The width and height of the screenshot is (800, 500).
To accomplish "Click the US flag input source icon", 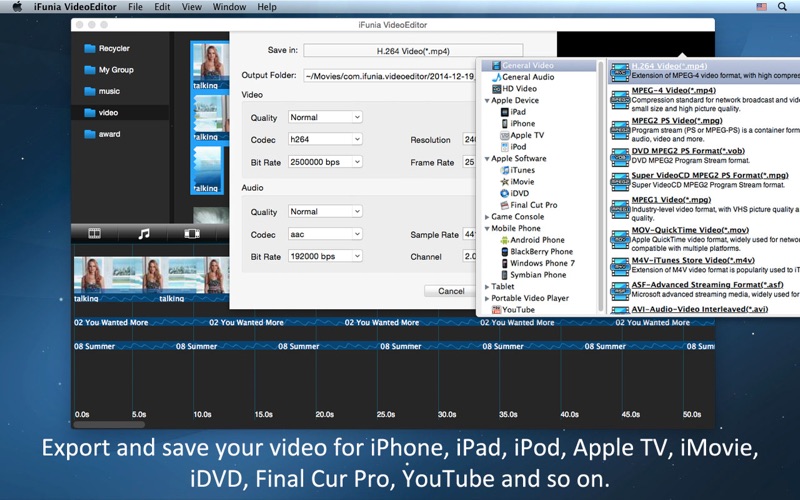I will 761,7.
